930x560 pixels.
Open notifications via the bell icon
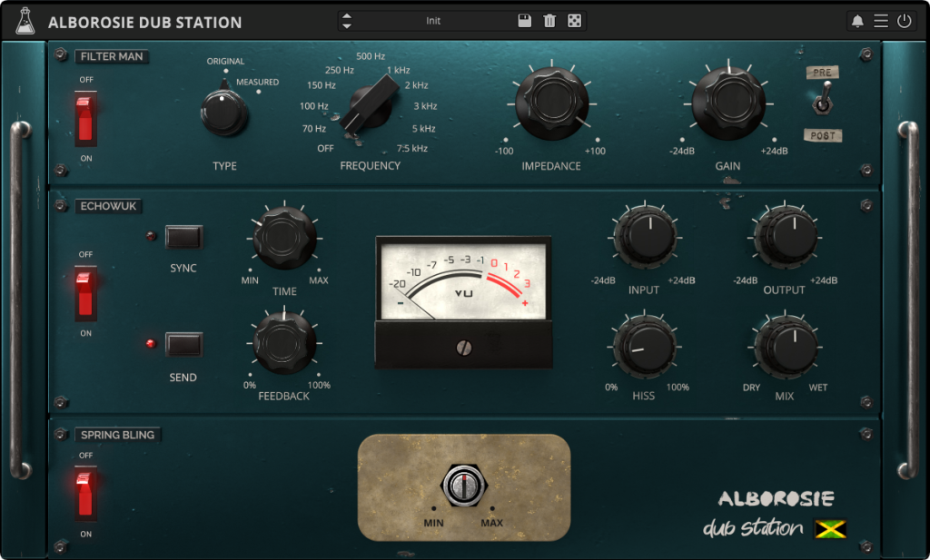coord(857,22)
